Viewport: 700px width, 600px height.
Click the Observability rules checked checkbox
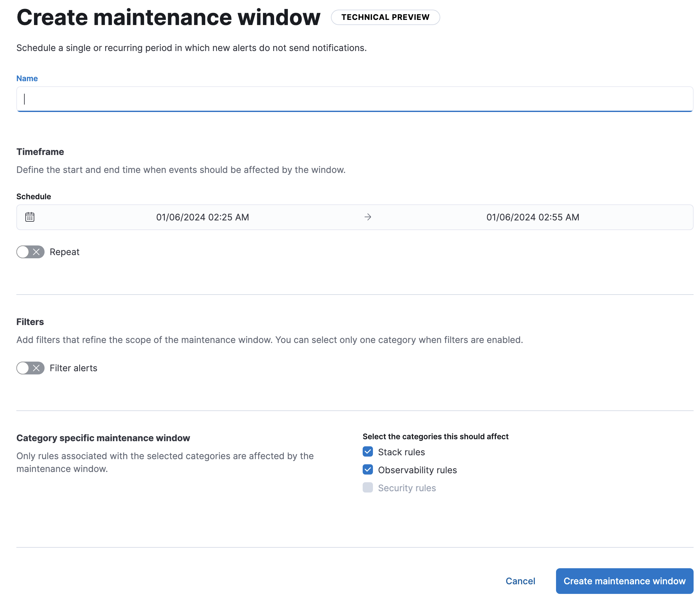tap(368, 470)
